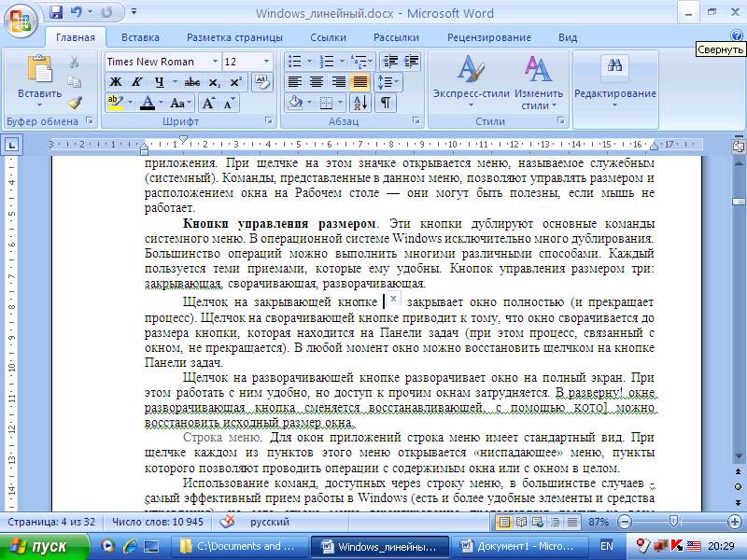Screen dimensions: 747x560
Task: Toggle subscript formatting
Action: (215, 82)
